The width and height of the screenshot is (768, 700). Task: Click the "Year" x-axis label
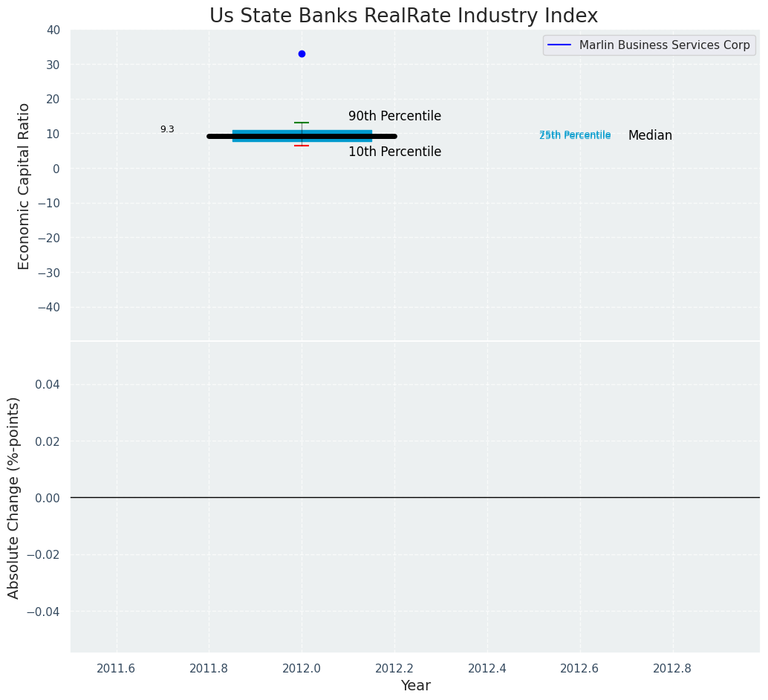[x=415, y=686]
